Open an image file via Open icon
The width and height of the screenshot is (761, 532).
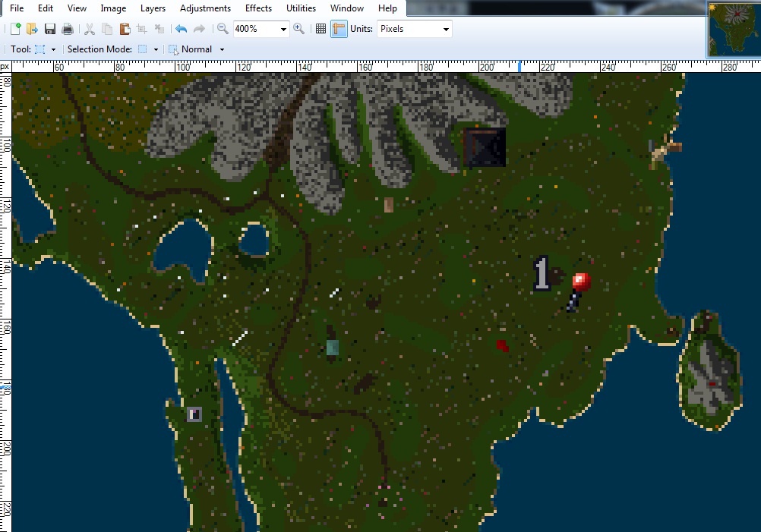click(32, 29)
